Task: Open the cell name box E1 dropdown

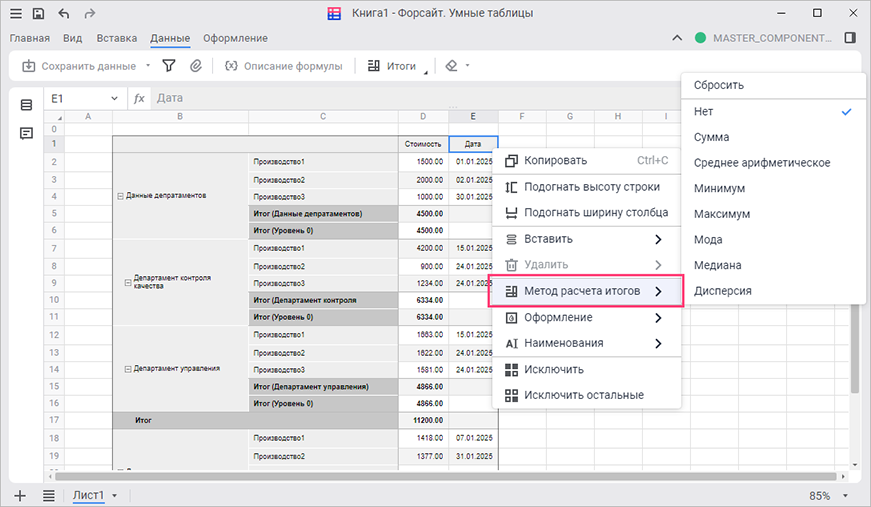Action: click(114, 98)
